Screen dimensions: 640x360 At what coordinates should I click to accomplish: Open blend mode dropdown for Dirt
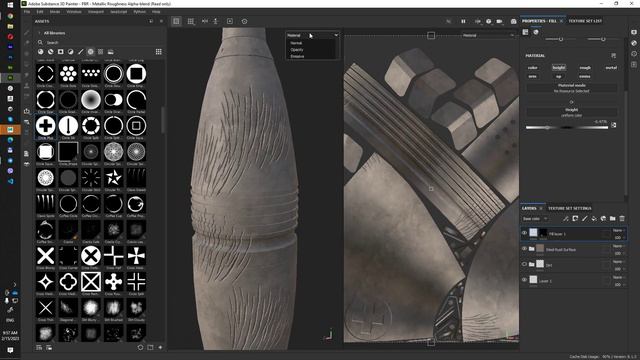[x=618, y=262]
